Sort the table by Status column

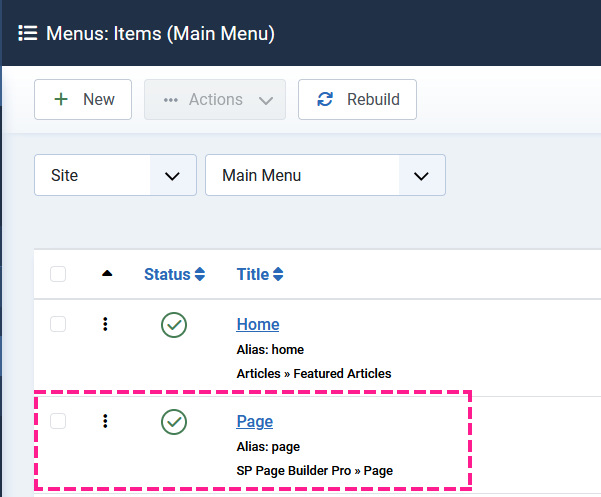click(167, 274)
